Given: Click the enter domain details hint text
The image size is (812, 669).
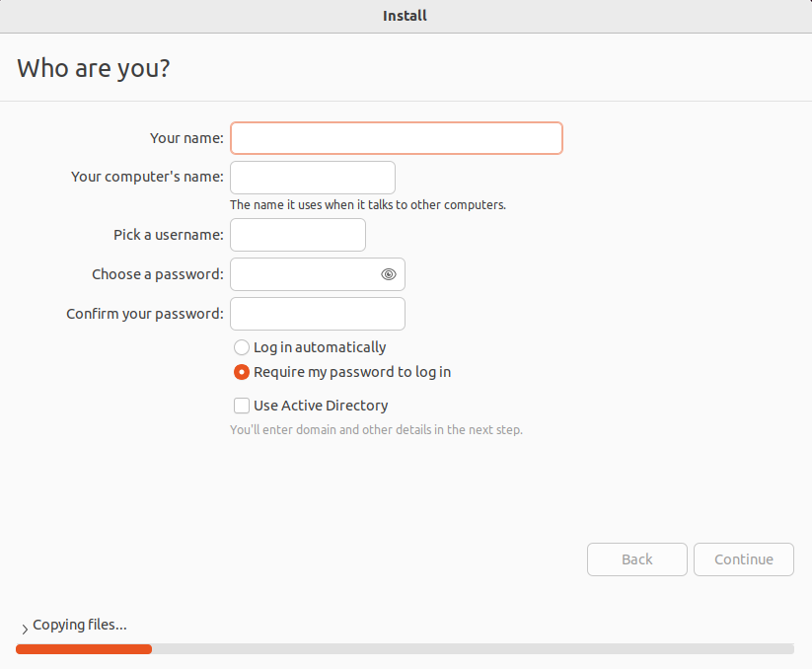Looking at the screenshot, I should coord(377,430).
